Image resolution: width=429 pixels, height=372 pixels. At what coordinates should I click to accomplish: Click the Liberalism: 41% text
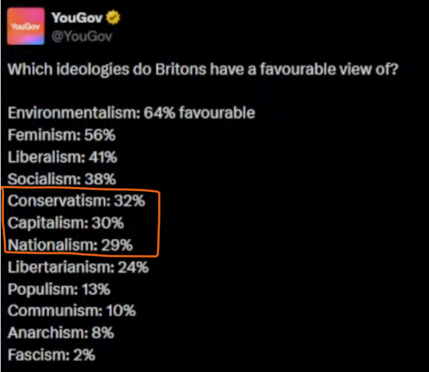(62, 157)
